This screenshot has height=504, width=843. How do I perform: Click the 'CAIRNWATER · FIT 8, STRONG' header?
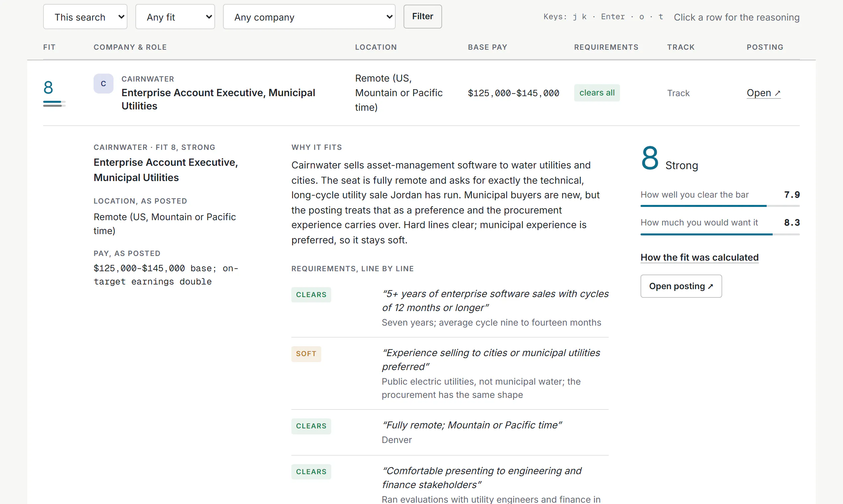154,148
